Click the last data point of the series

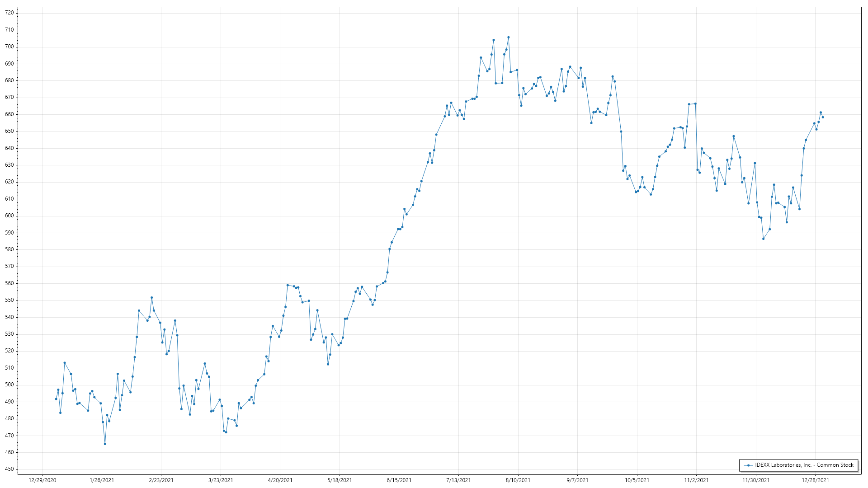click(823, 117)
